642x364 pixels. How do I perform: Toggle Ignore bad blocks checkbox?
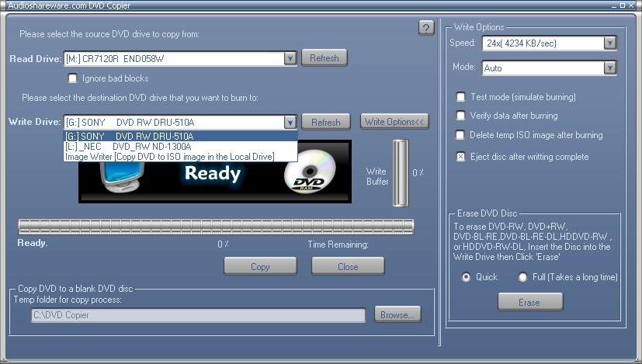(x=72, y=78)
